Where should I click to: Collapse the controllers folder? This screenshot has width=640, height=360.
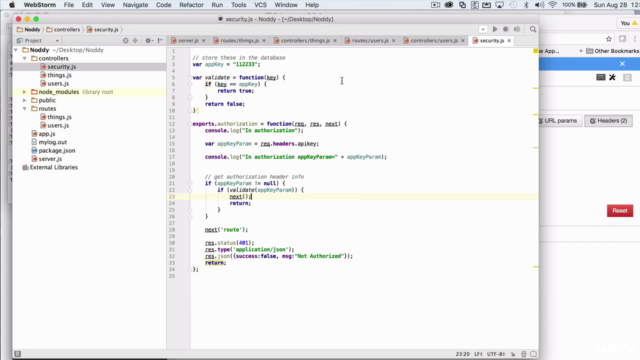pos(24,58)
